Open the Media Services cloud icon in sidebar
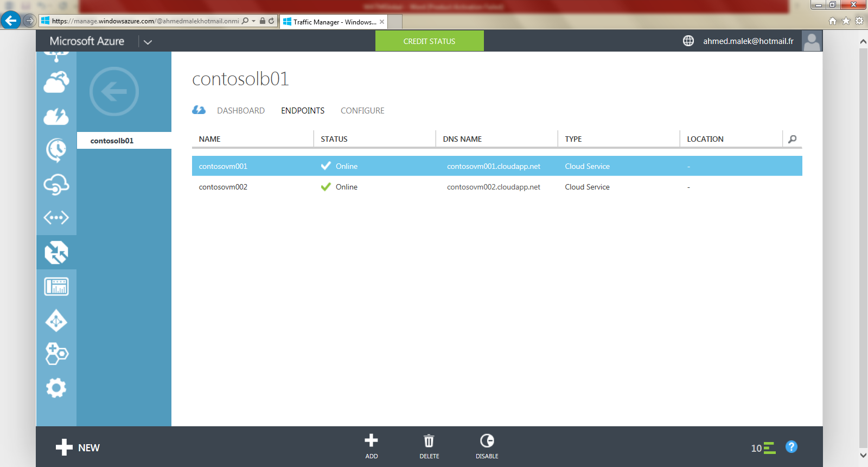This screenshot has width=868, height=467. pyautogui.click(x=56, y=116)
